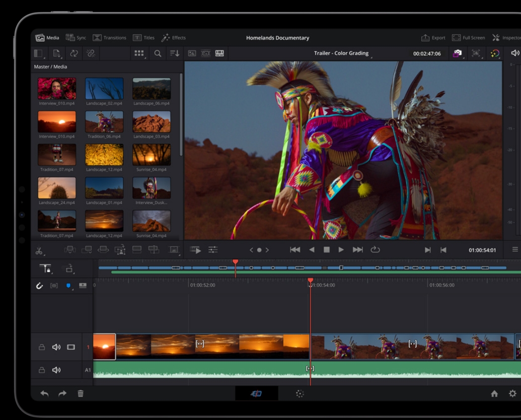Mute the viewer audio speaker
This screenshot has height=420, width=521.
tap(515, 53)
